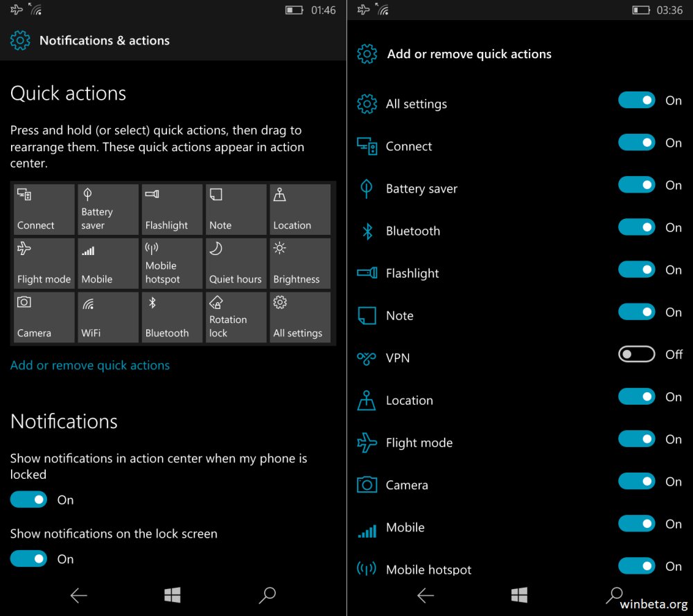This screenshot has width=693, height=616.
Task: Select the Rotation lock tile
Action: [236, 317]
